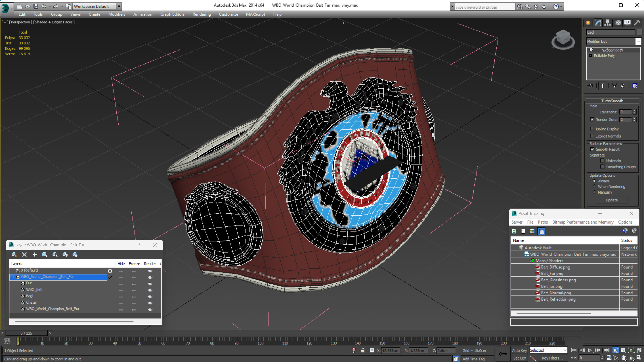Collapse the TurboSmooth rollout
This screenshot has width=644, height=362.
point(588,101)
